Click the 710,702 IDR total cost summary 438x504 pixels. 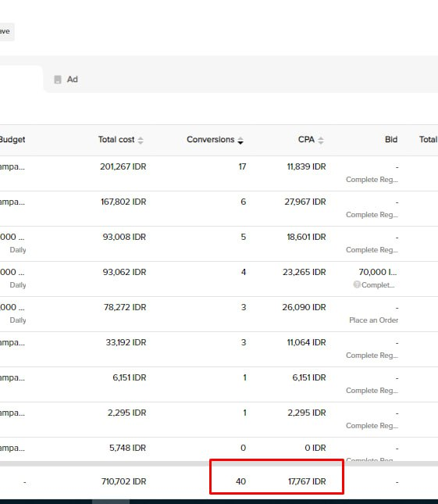coord(123,481)
